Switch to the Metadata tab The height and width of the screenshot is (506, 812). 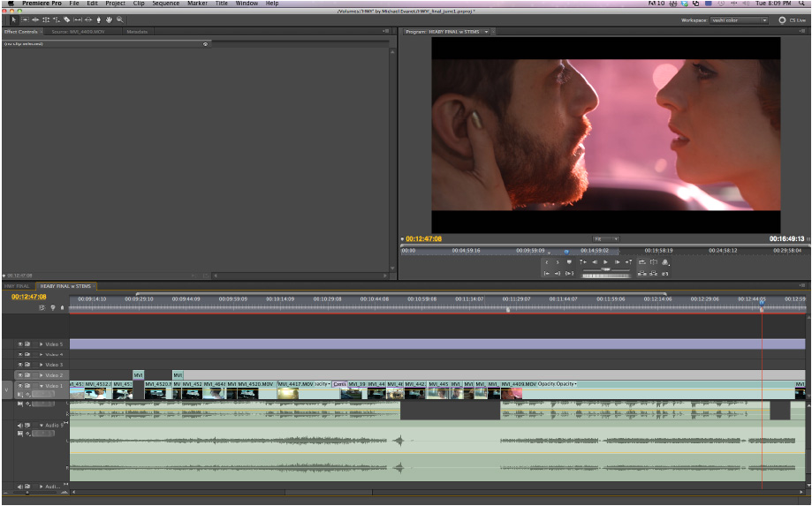click(x=137, y=32)
